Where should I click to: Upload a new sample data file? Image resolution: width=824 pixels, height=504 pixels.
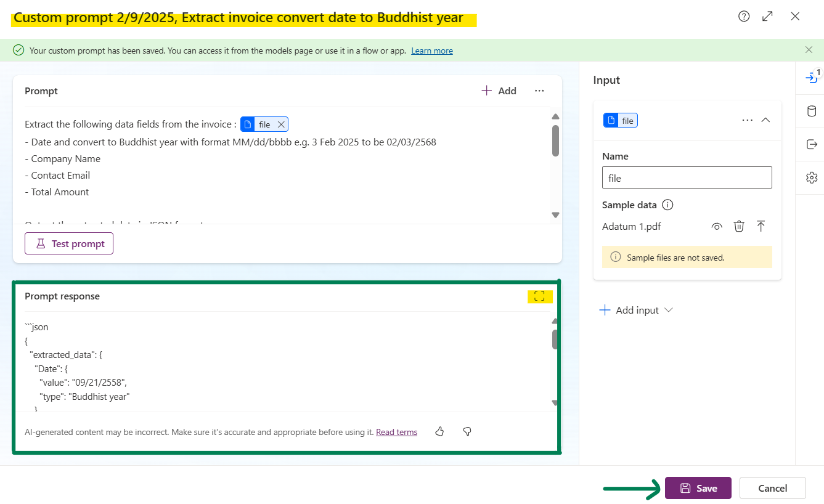761,226
